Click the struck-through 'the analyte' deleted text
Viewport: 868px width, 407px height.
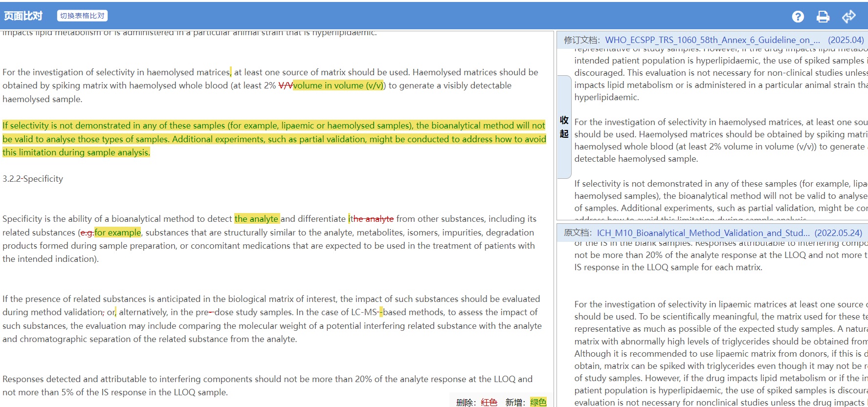372,219
